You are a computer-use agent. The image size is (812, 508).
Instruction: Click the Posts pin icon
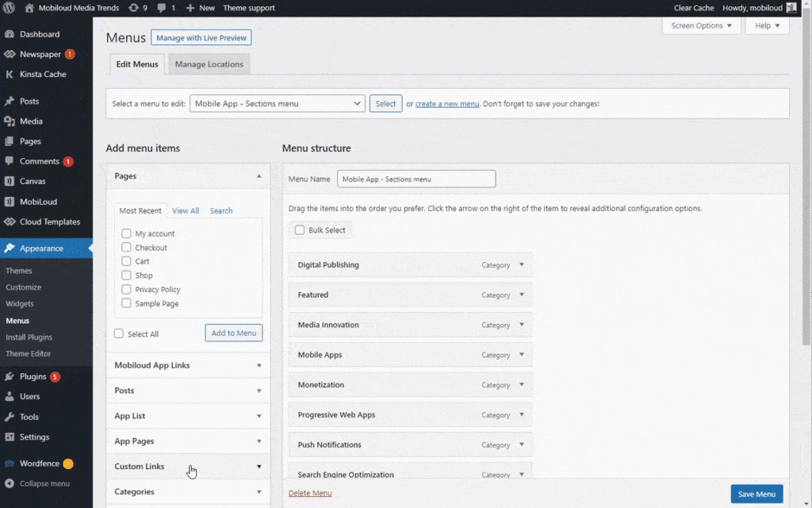coord(10,101)
